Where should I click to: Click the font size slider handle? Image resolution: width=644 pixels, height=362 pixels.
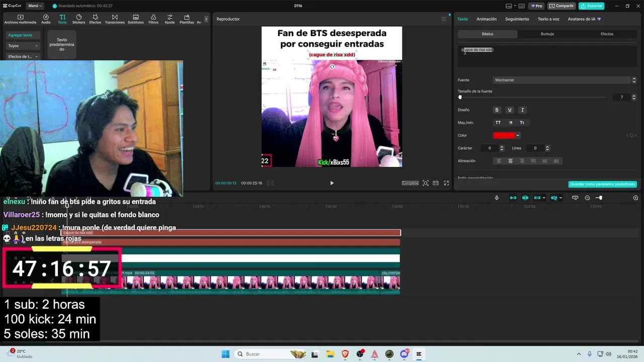click(x=460, y=97)
